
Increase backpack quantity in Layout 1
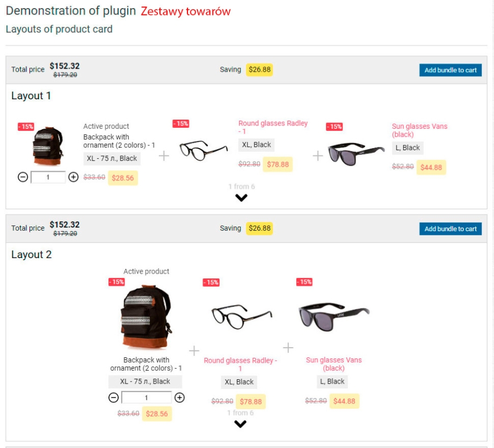point(74,177)
